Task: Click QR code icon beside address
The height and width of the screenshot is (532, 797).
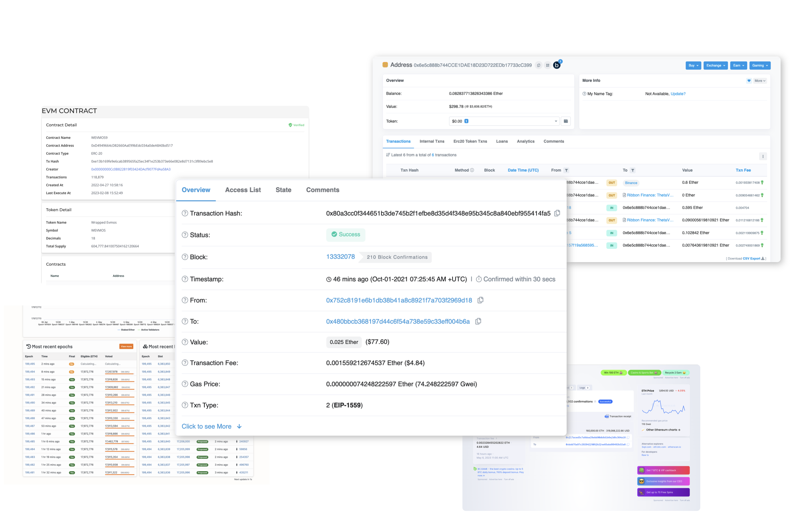Action: click(548, 66)
